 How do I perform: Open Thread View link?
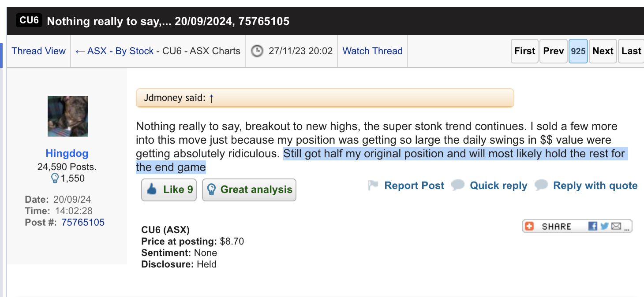click(x=39, y=51)
